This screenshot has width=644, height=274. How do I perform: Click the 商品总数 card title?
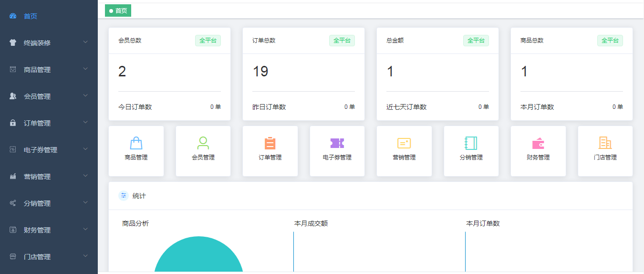(532, 41)
